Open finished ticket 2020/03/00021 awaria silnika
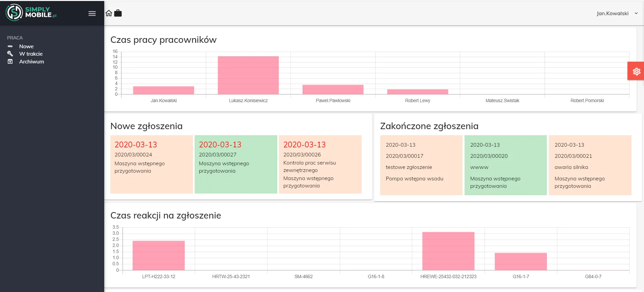Image resolution: width=644 pixels, height=292 pixels. (x=590, y=165)
